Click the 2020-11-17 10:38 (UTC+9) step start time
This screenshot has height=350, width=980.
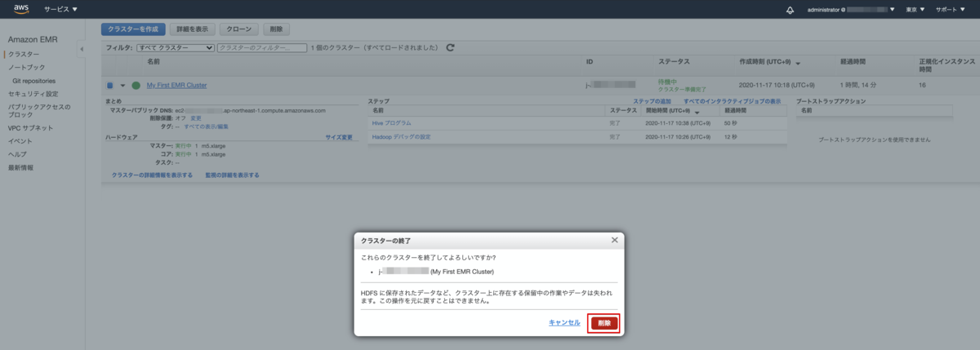(678, 122)
